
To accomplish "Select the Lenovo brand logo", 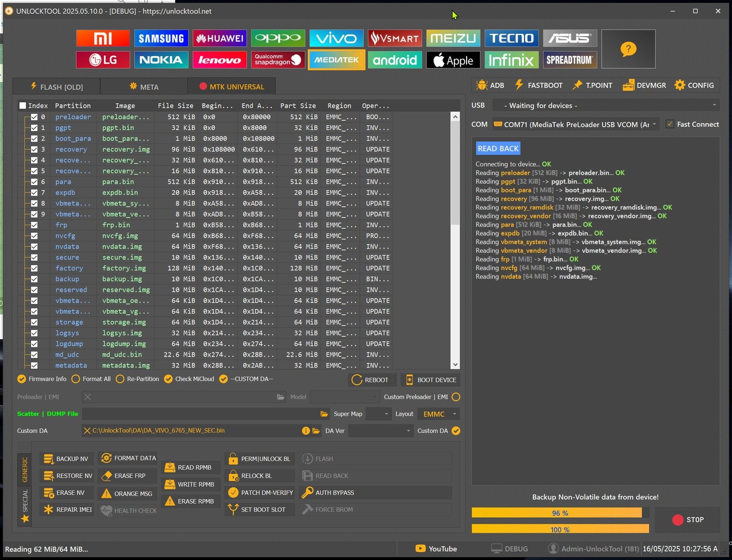I will (220, 60).
